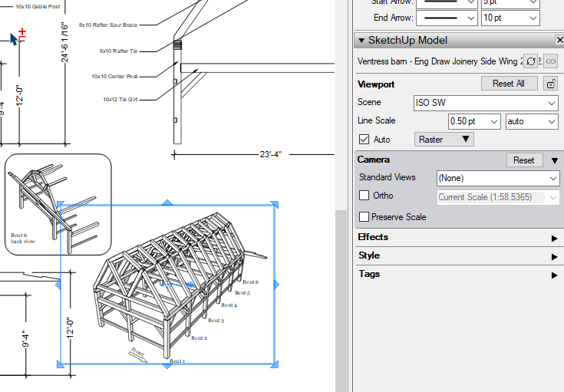Click the 24'-6 1/16" vertical dimension

pyautogui.click(x=64, y=42)
